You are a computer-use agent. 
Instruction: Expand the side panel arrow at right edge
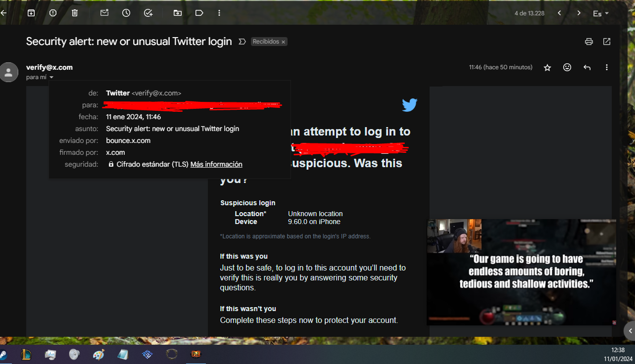(x=630, y=331)
